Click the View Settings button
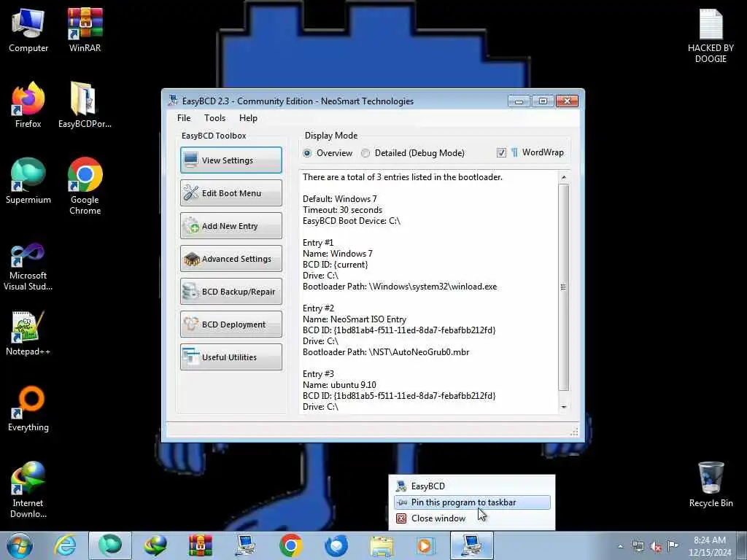Image resolution: width=747 pixels, height=560 pixels. click(x=231, y=160)
